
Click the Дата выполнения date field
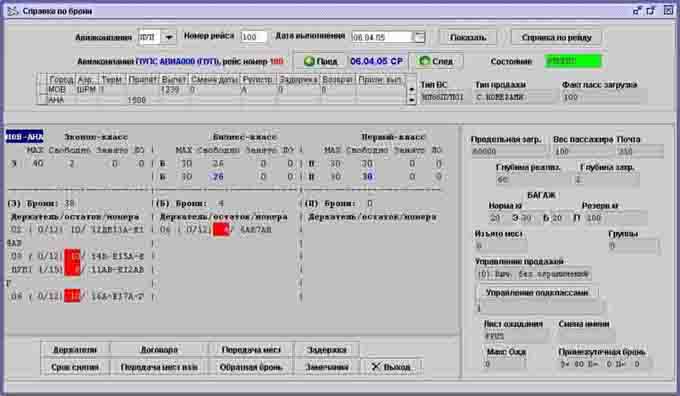pos(382,37)
